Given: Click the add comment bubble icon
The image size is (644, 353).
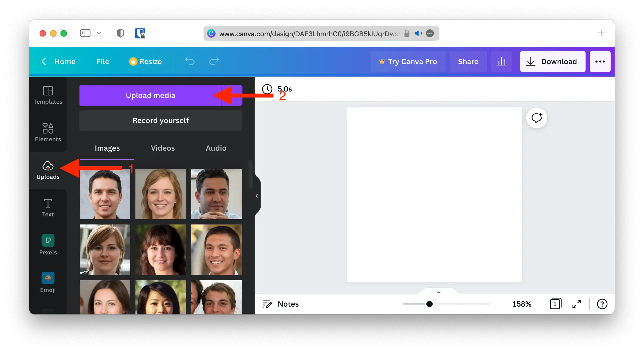Looking at the screenshot, I should click(536, 118).
